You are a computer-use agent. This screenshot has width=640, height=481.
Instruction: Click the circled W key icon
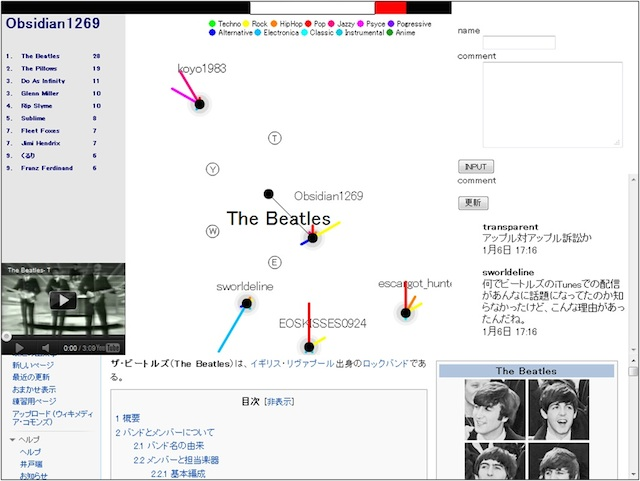(212, 231)
